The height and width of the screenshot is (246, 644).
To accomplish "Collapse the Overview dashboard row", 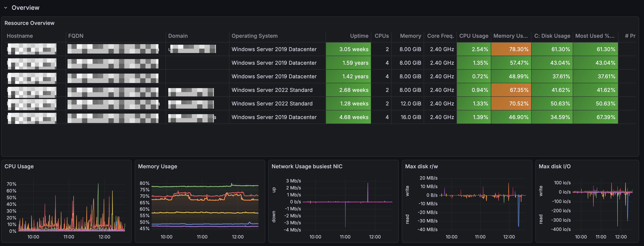I will (x=5, y=8).
